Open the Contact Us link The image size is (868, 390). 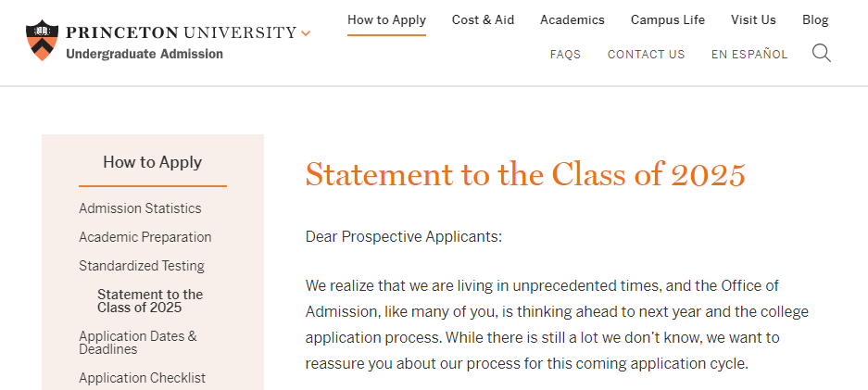[646, 55]
